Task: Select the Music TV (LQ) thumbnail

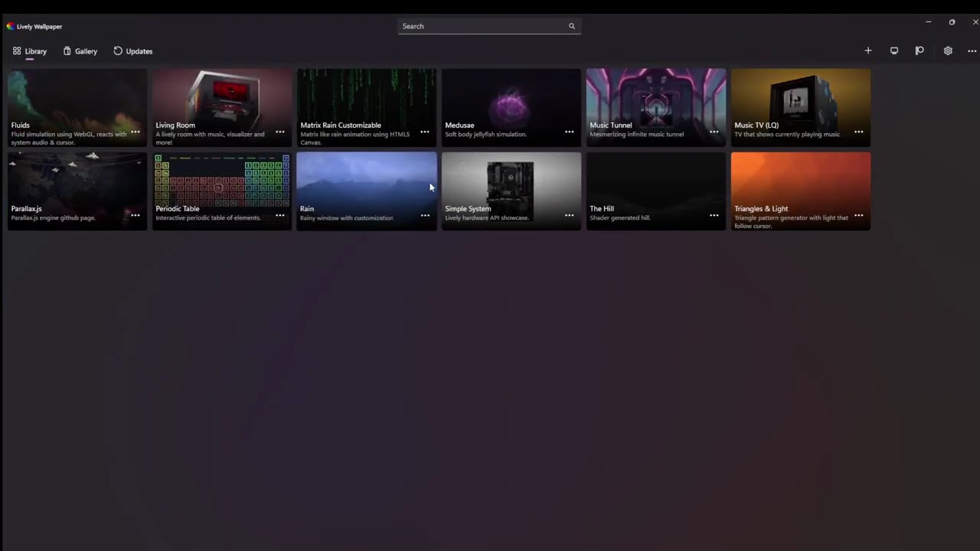Action: (x=801, y=107)
